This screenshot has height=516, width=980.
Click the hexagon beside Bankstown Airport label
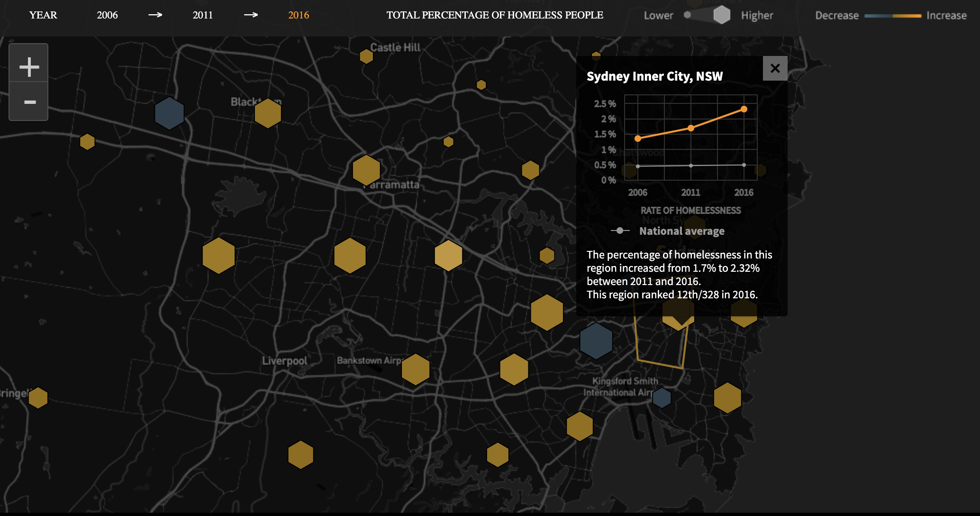(x=416, y=369)
